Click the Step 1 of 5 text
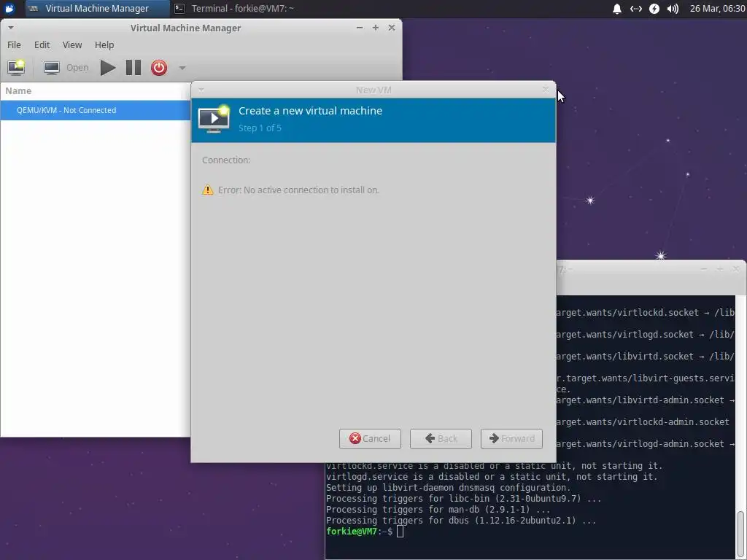The height and width of the screenshot is (560, 747). coord(260,128)
